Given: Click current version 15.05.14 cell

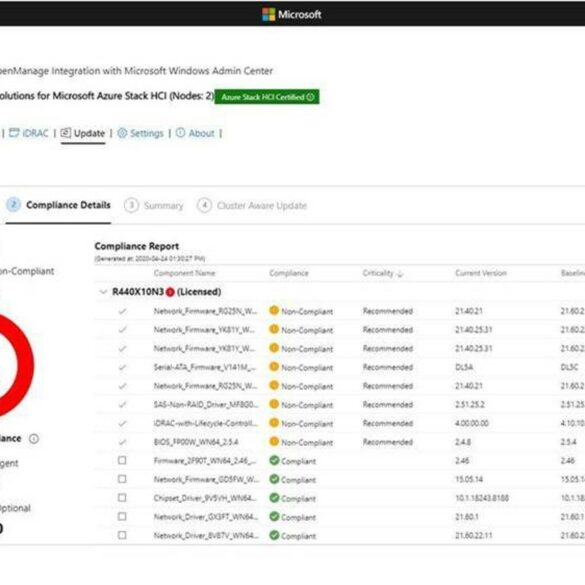Looking at the screenshot, I should click(469, 479).
